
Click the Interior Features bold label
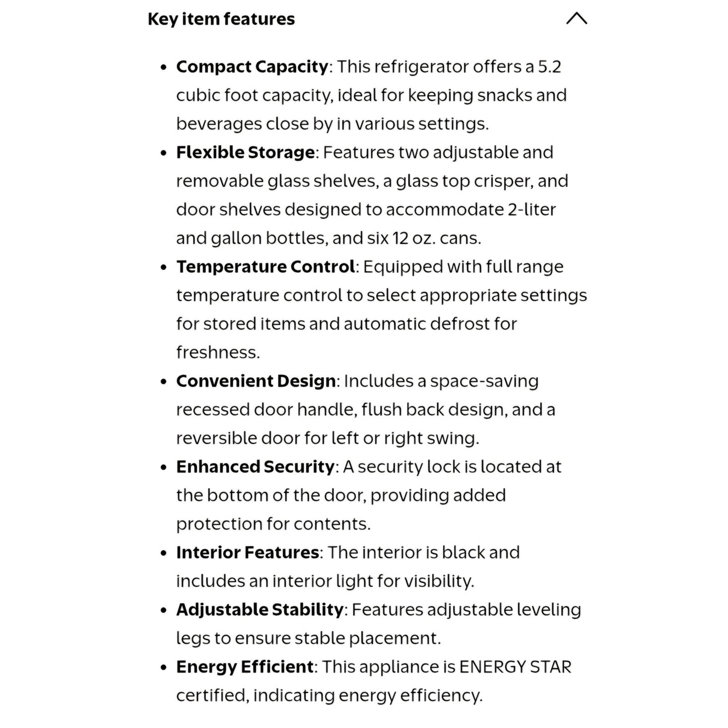(248, 552)
